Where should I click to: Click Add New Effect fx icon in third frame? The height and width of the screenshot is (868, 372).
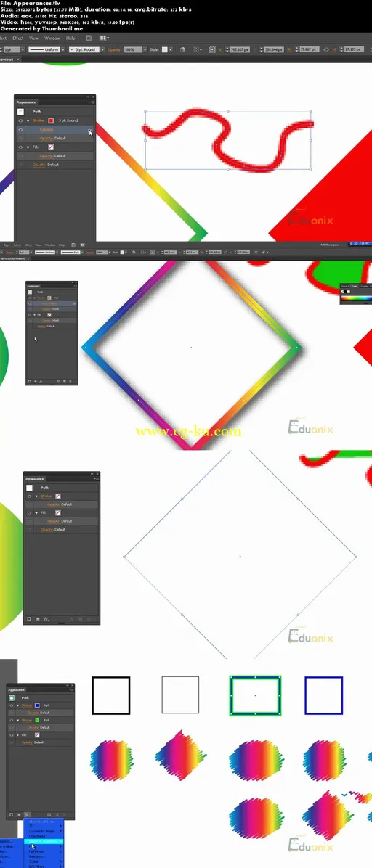46,619
